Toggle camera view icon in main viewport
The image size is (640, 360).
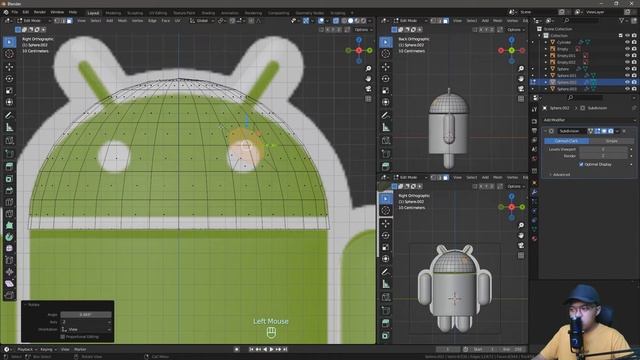pos(368,89)
